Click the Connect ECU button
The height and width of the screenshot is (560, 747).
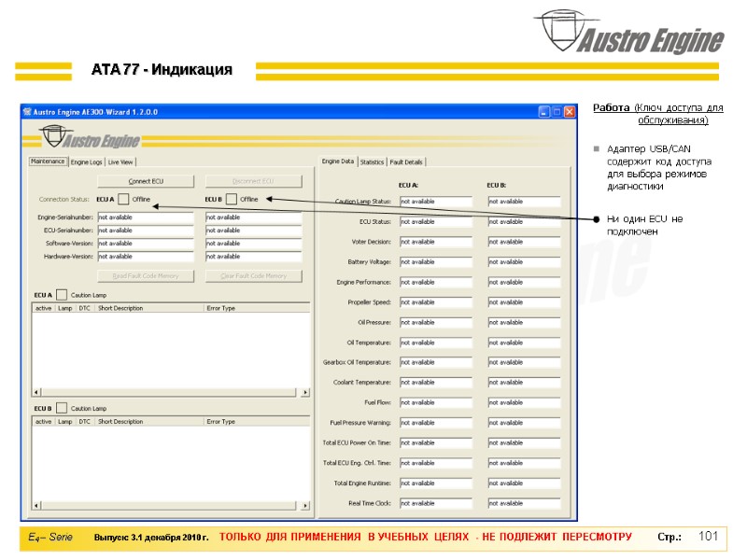click(x=146, y=180)
